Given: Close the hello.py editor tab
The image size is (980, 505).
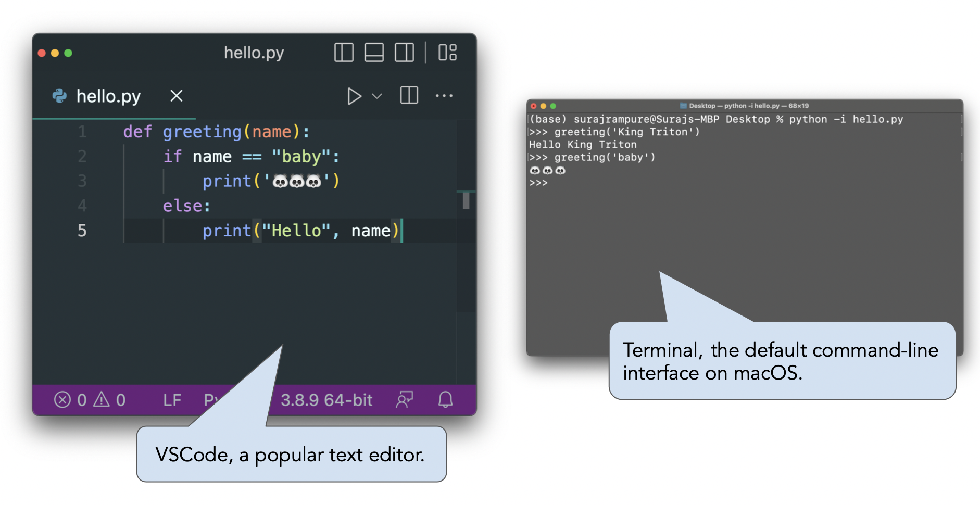Looking at the screenshot, I should [177, 96].
